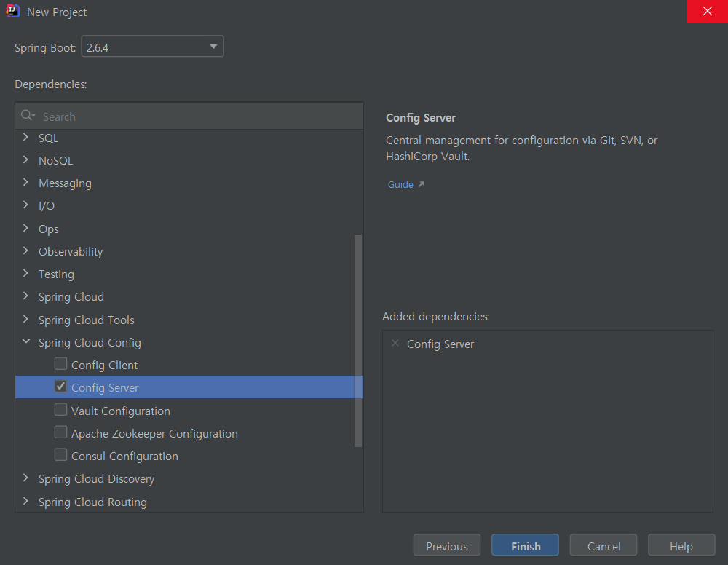This screenshot has height=565, width=728.
Task: Expand the Spring Cloud Tools category
Action: (26, 320)
